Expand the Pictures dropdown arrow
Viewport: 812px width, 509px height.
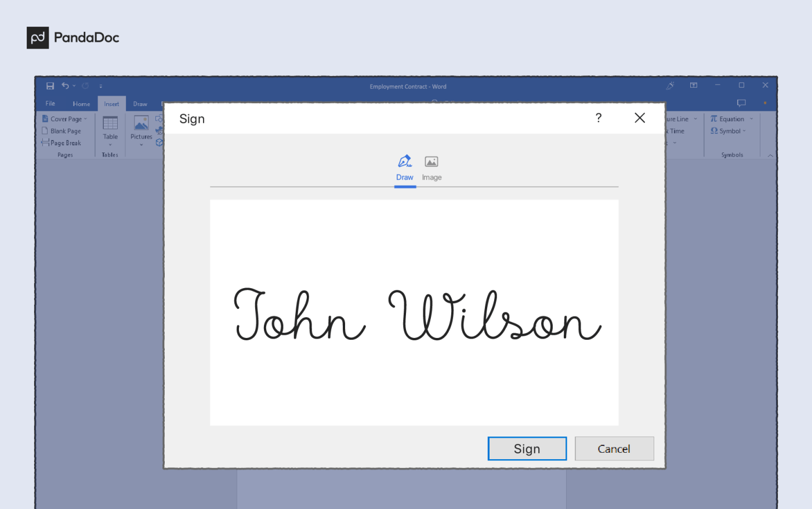141,145
